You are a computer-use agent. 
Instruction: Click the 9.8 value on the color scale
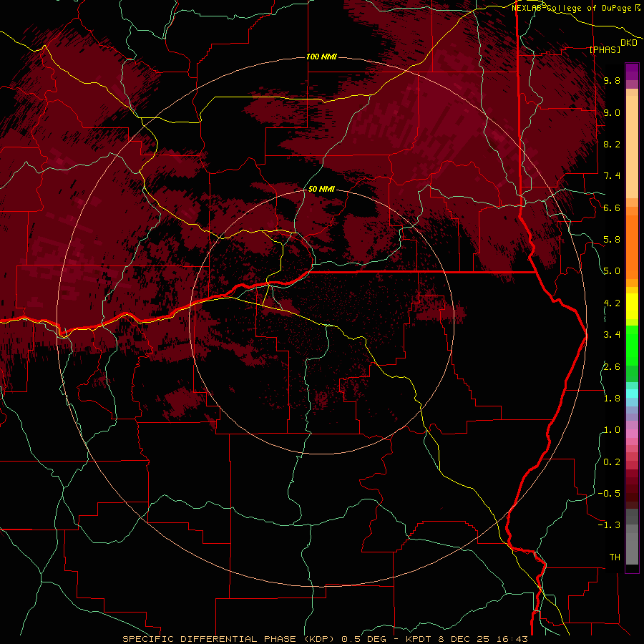[612, 80]
